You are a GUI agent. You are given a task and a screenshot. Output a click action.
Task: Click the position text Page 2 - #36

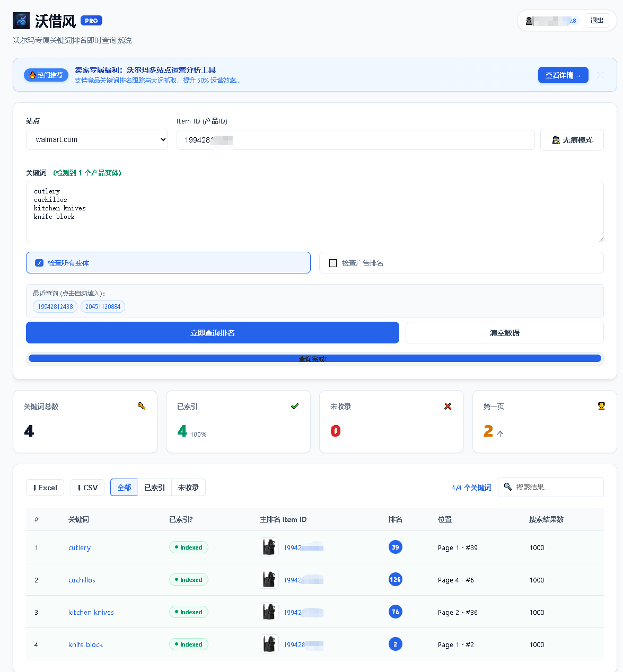pos(458,613)
